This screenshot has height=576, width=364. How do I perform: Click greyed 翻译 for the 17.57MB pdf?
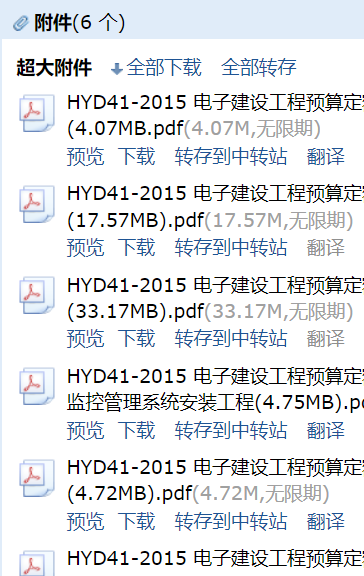coord(326,247)
